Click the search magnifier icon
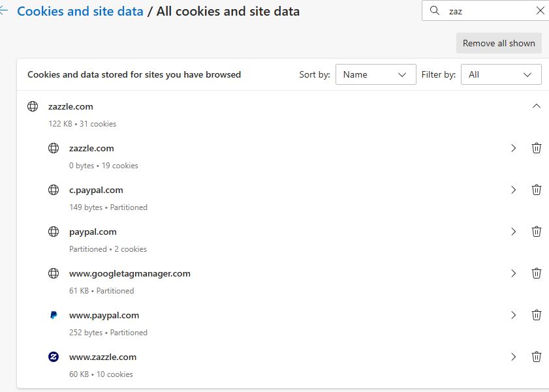Screen dimensions: 549x392 tap(435, 11)
